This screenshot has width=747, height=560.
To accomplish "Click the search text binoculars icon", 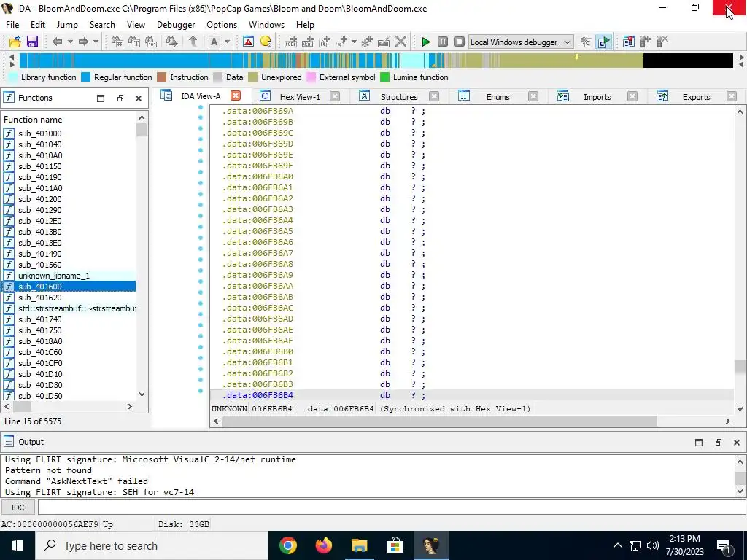I will click(x=134, y=42).
